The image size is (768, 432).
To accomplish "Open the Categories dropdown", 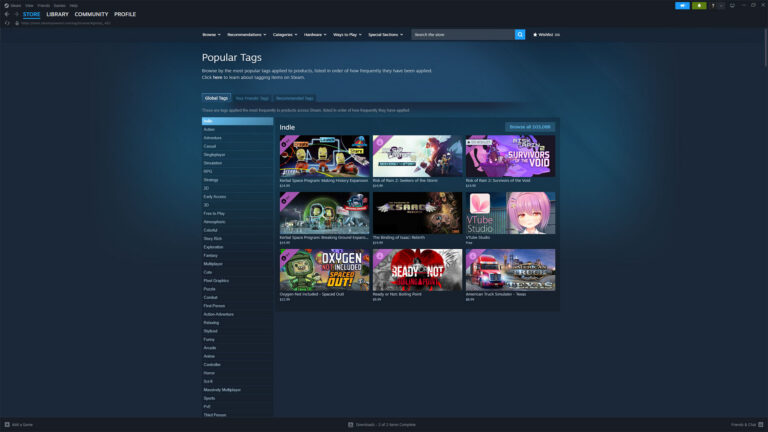I will 285,35.
